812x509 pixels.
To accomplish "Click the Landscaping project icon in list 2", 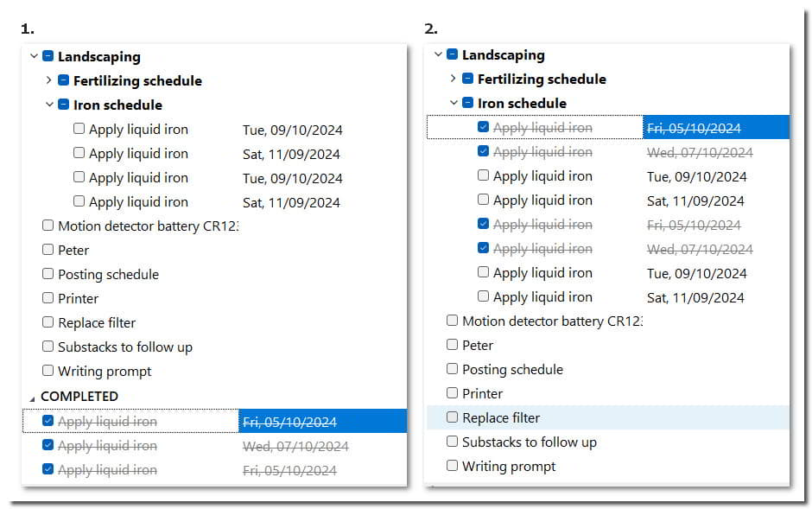I will pos(452,54).
